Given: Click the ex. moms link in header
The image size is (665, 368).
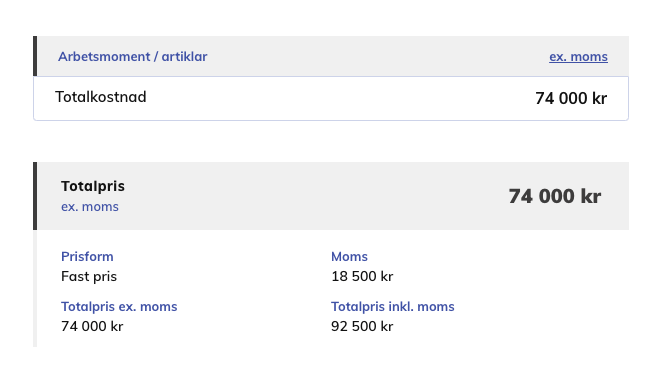Looking at the screenshot, I should tap(578, 56).
